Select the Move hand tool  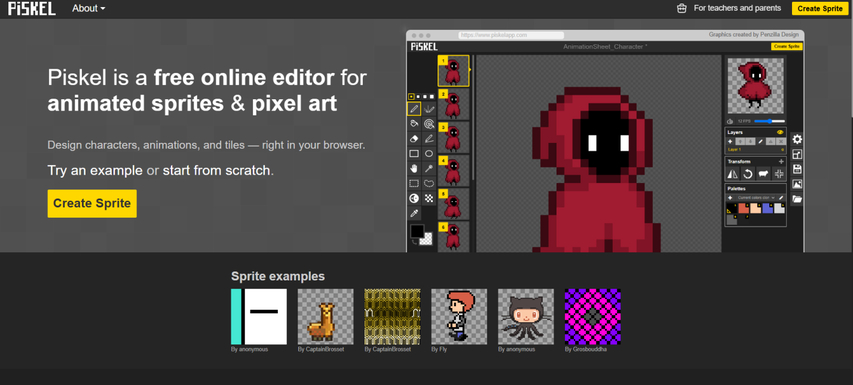(x=414, y=169)
